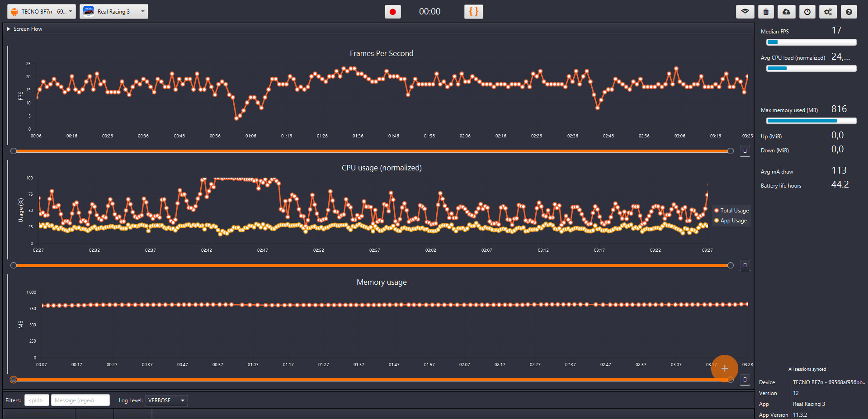This screenshot has width=868, height=419.
Task: Click the Frames Per Second chart title
Action: click(x=382, y=53)
